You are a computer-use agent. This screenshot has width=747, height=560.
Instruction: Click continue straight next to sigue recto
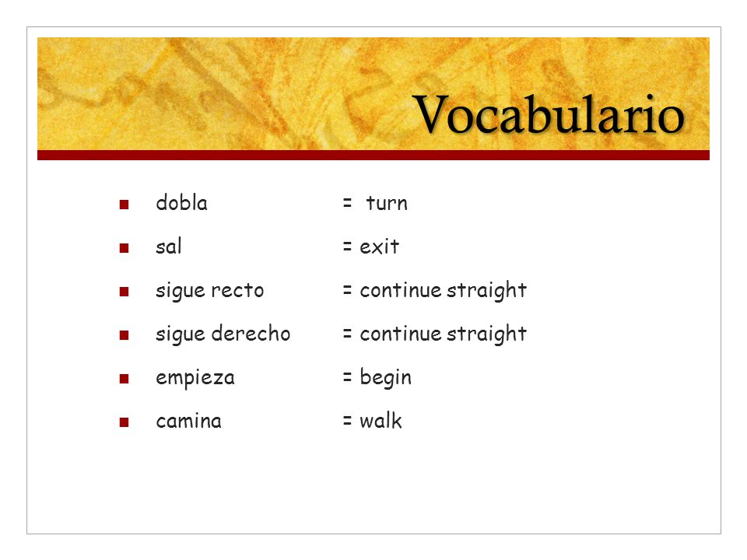tap(443, 290)
